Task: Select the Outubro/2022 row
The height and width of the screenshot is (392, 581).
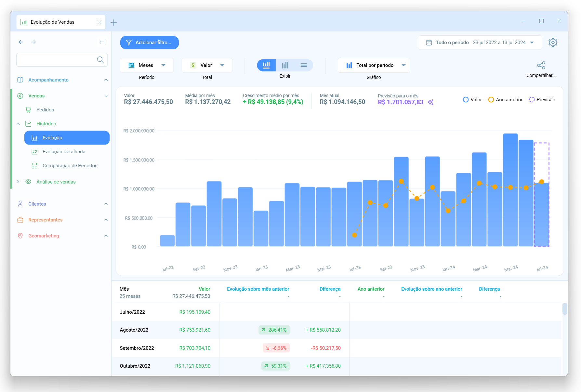Action: coord(337,366)
